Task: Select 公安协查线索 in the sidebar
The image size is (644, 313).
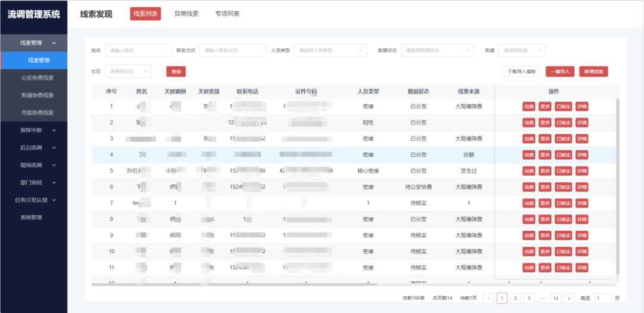Action: point(38,78)
